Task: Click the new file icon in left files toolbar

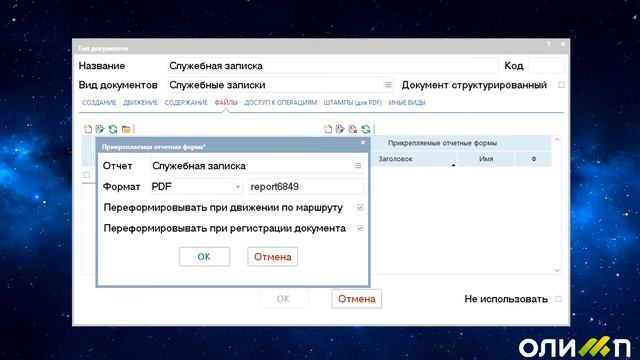Action: 88,129
